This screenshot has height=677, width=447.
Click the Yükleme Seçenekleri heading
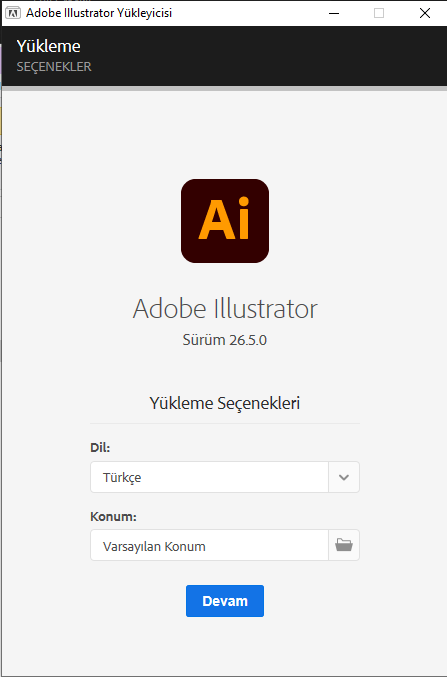click(x=225, y=403)
